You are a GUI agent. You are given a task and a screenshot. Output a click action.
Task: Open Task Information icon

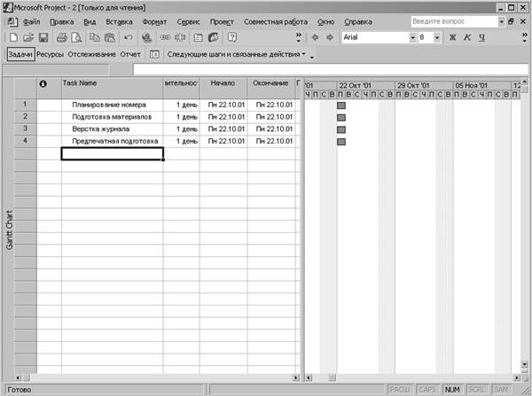click(198, 37)
